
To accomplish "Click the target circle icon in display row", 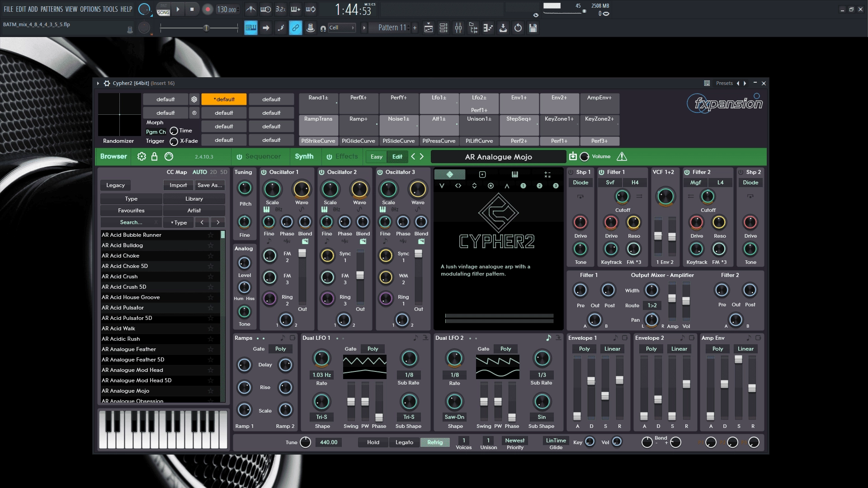I will [491, 186].
